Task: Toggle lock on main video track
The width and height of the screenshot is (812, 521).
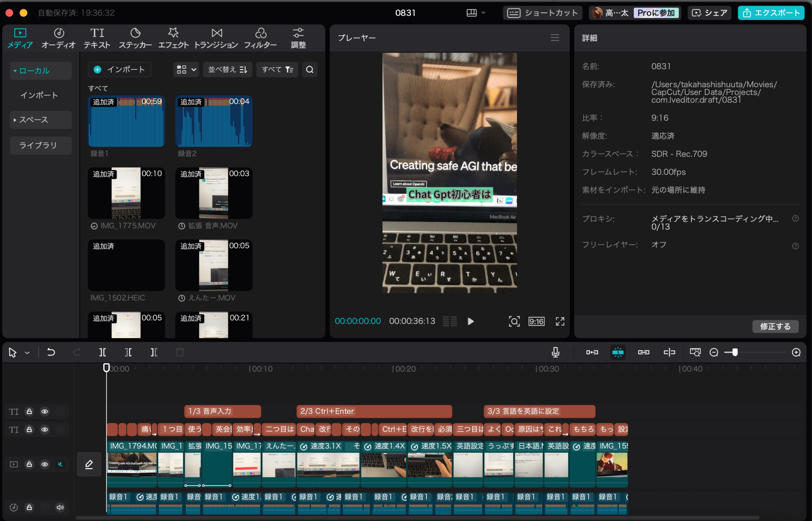Action: 29,464
